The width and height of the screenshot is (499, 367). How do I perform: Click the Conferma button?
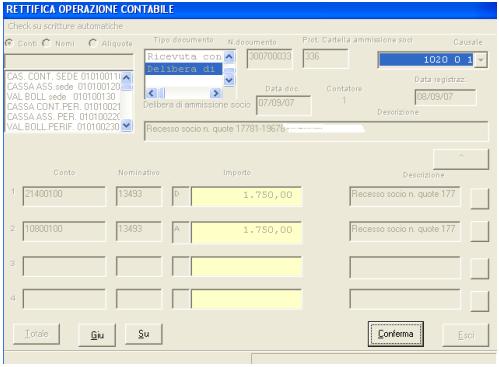(396, 334)
